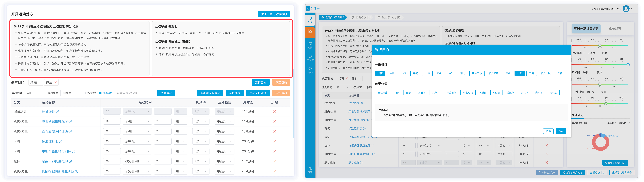Play the 综合放松 demo in right window
This screenshot has height=182, width=644.
click(362, 162)
